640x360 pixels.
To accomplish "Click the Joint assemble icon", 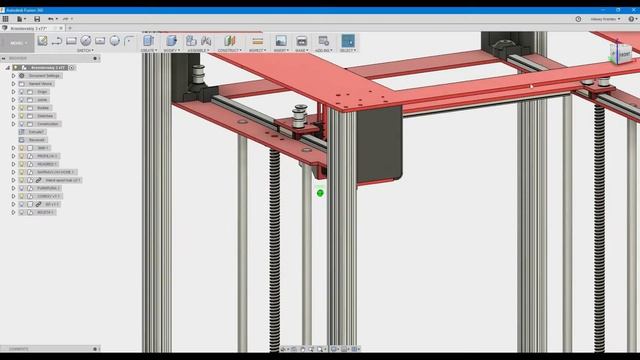I will (x=206, y=40).
